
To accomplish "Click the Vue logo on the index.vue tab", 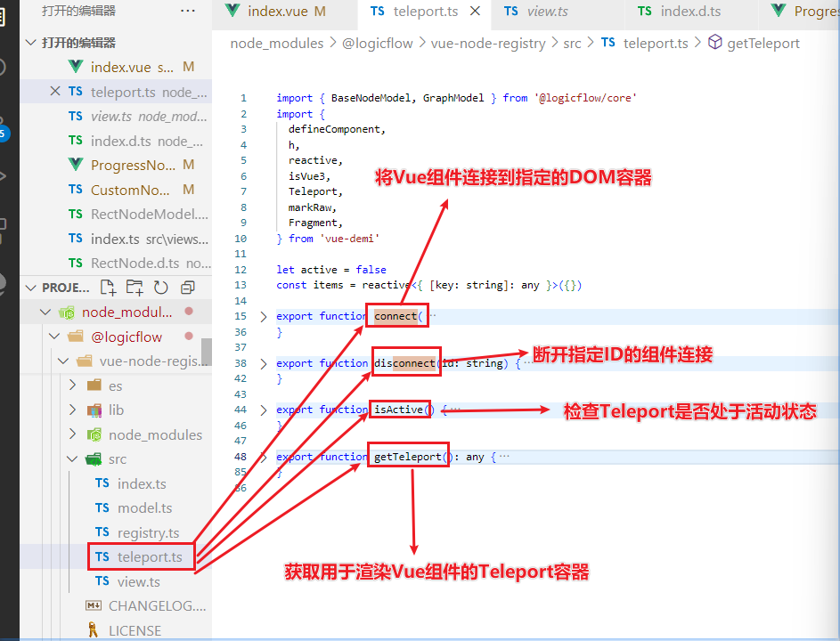I will point(232,13).
